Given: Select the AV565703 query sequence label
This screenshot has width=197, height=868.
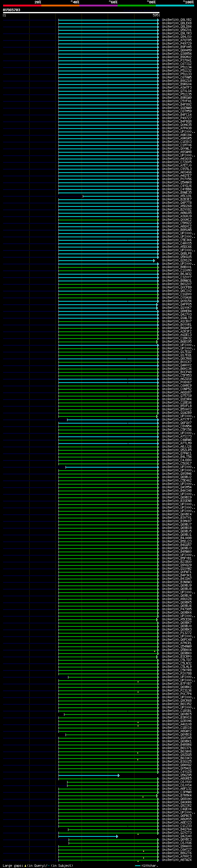Looking at the screenshot, I should tap(11, 10).
